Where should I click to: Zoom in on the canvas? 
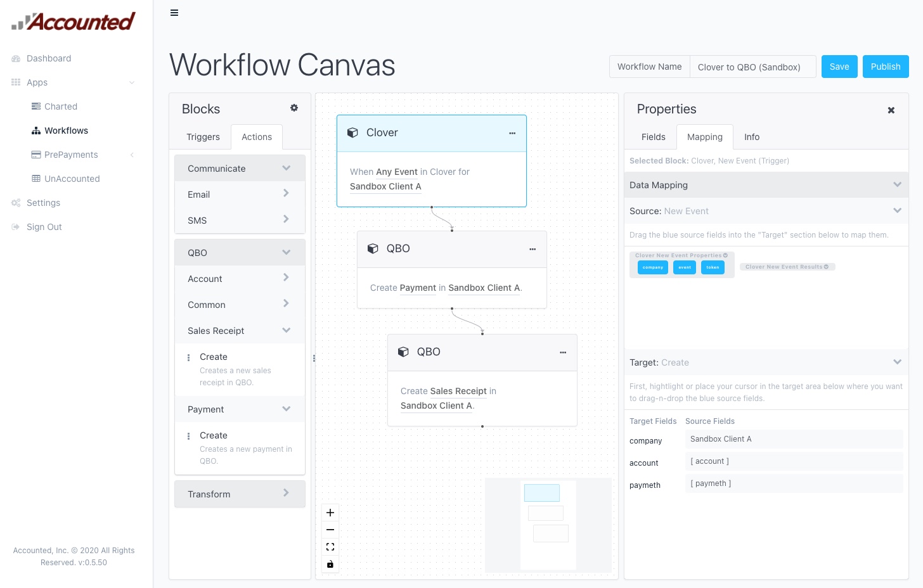pos(330,513)
